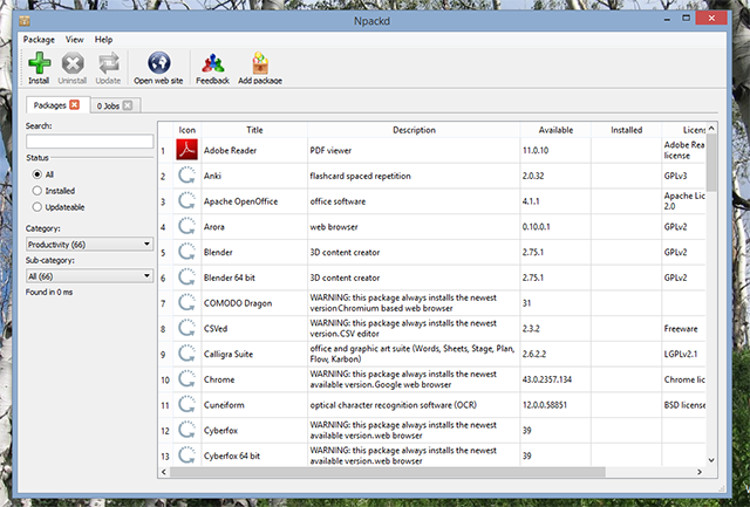Close the 0 Jobs tab

[127, 105]
